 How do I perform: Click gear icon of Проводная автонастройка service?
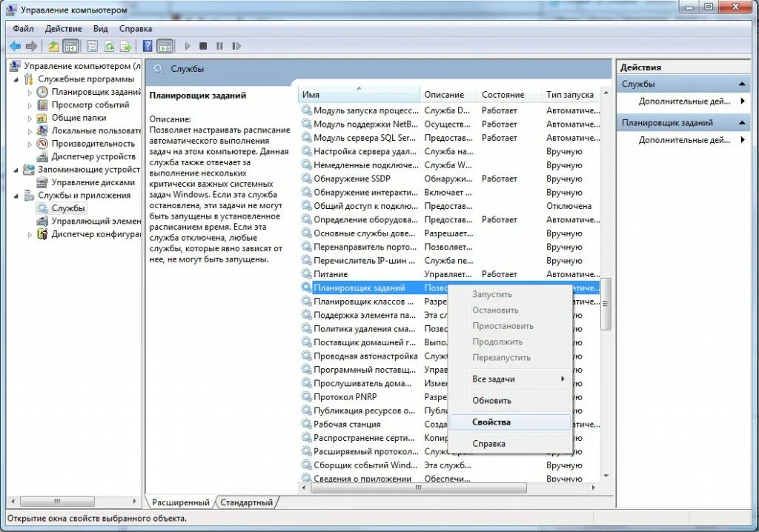click(306, 356)
